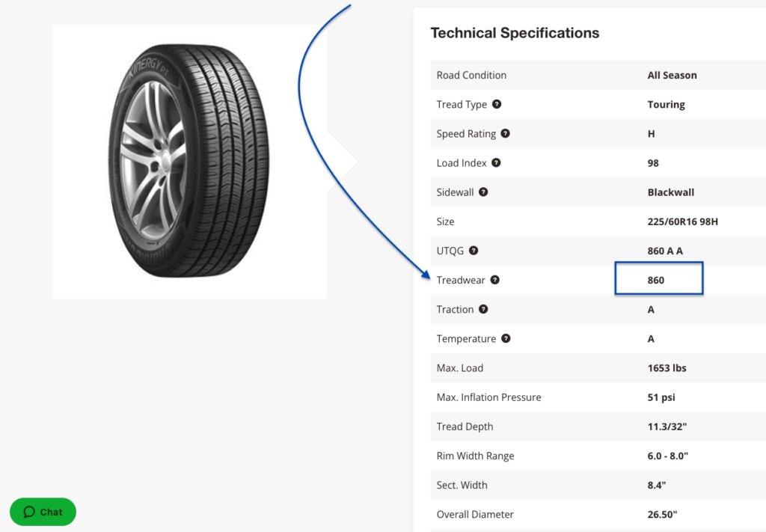
Task: Open the Traction help tooltip icon
Action: tap(482, 309)
